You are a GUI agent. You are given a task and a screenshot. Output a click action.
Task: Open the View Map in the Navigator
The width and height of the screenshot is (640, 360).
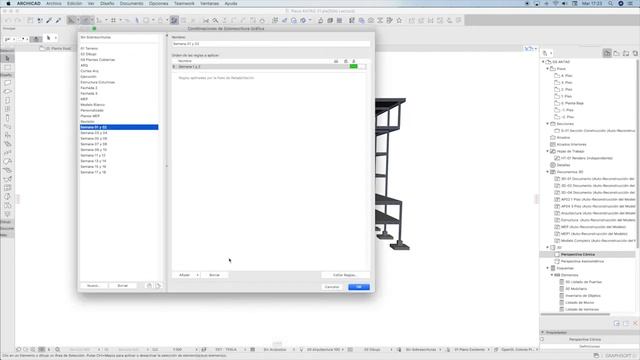[x=616, y=53]
